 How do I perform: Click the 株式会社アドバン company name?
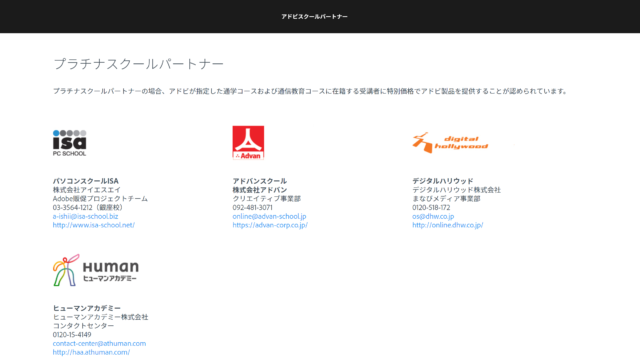tap(260, 190)
